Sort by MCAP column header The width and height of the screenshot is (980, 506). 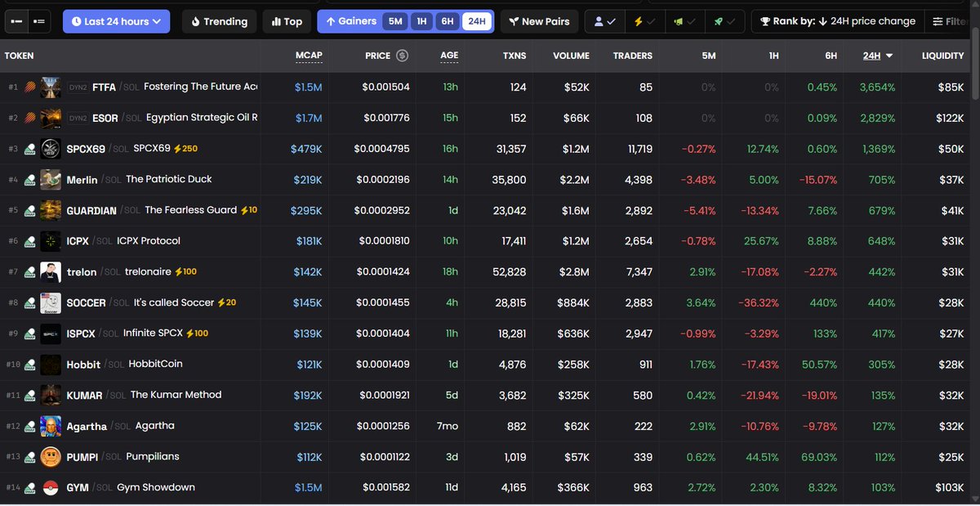[x=309, y=56]
